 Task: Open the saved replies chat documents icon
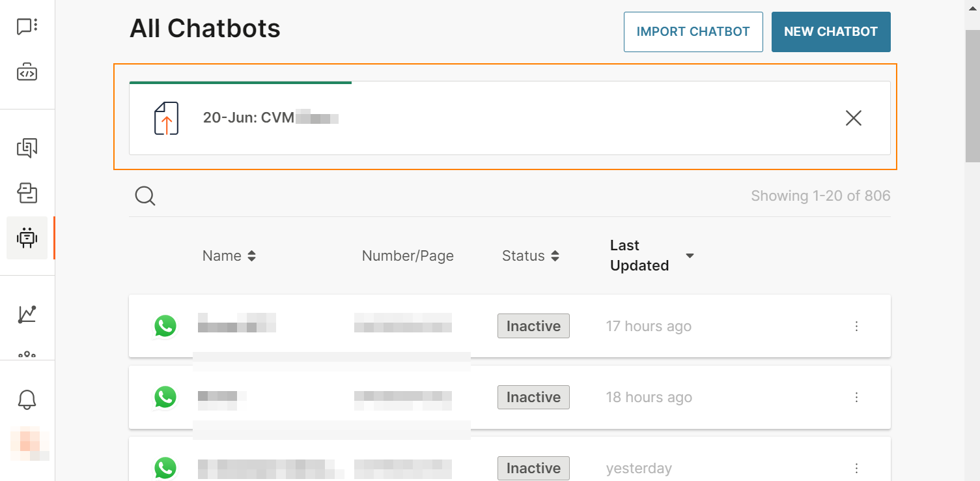(x=27, y=148)
